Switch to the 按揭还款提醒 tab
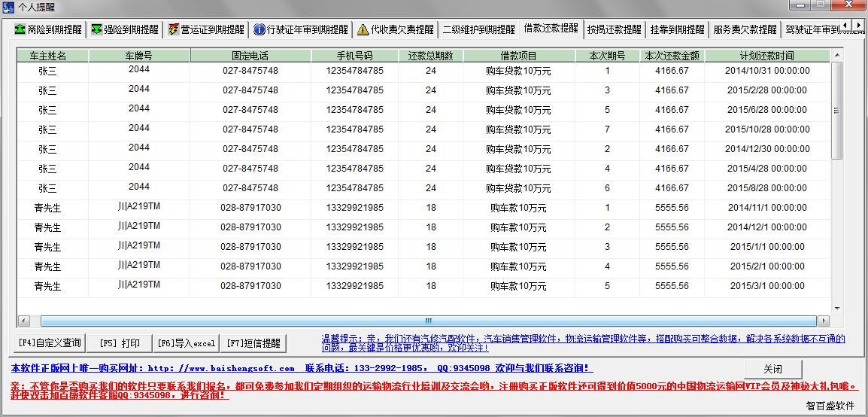Viewport: 868px width, 417px height. pyautogui.click(x=615, y=29)
